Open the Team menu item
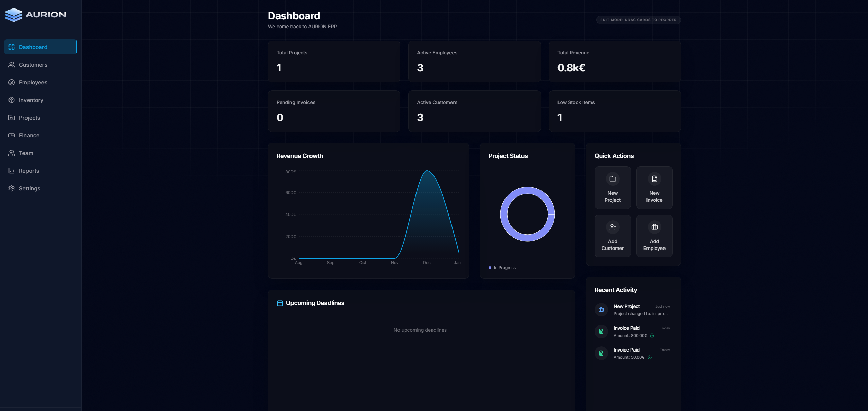 tap(26, 153)
